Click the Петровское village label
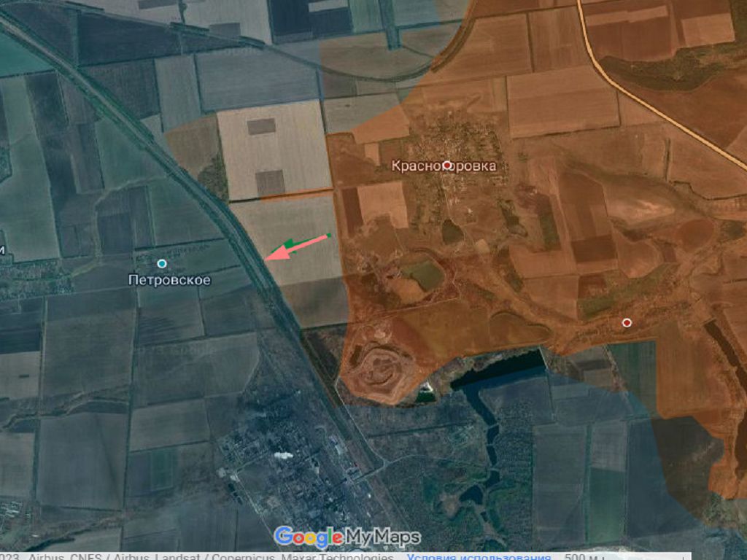 tap(169, 280)
